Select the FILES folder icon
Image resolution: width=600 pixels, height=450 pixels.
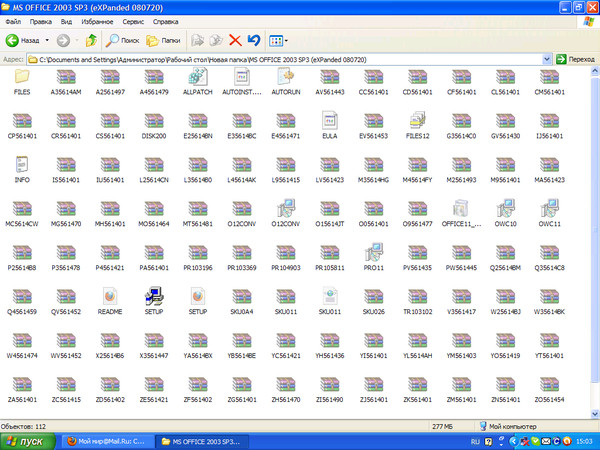[22, 77]
